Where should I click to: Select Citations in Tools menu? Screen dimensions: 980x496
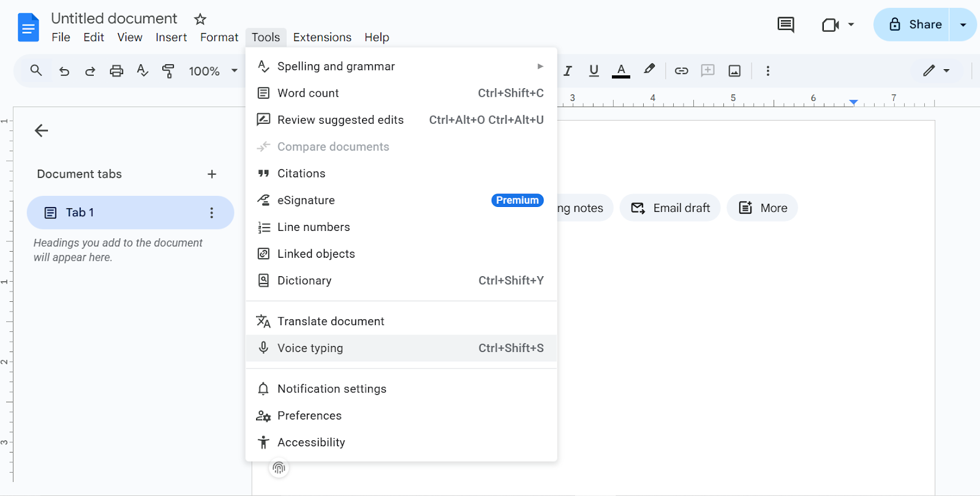401,173
